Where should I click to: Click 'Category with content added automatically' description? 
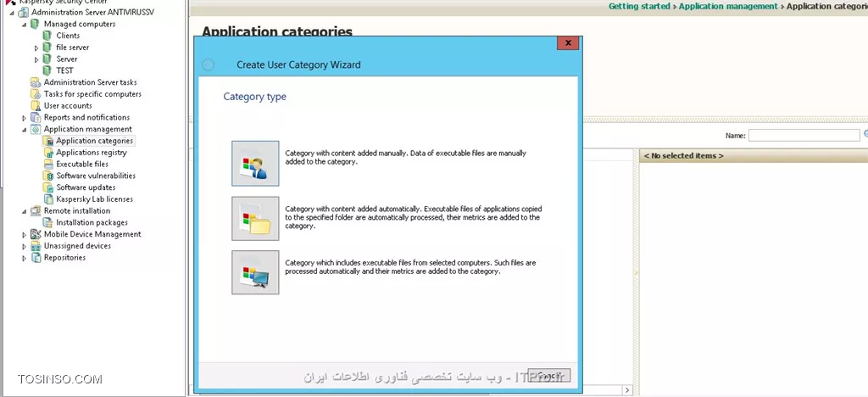point(414,218)
